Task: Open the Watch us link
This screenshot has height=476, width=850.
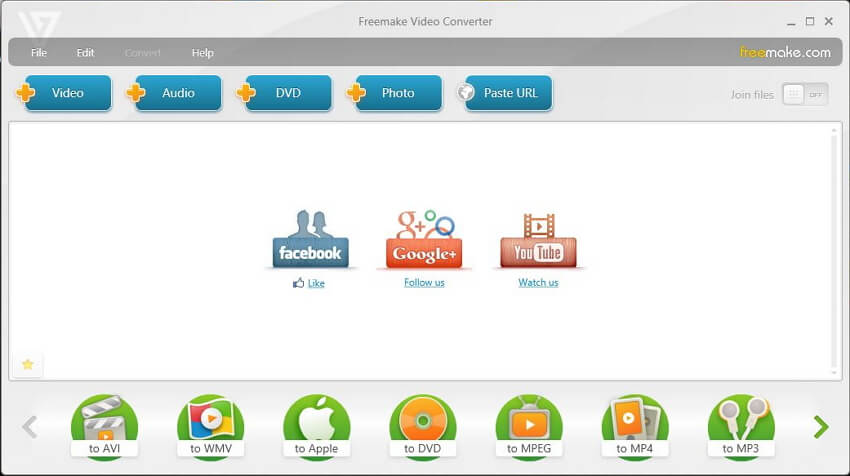Action: click(538, 282)
